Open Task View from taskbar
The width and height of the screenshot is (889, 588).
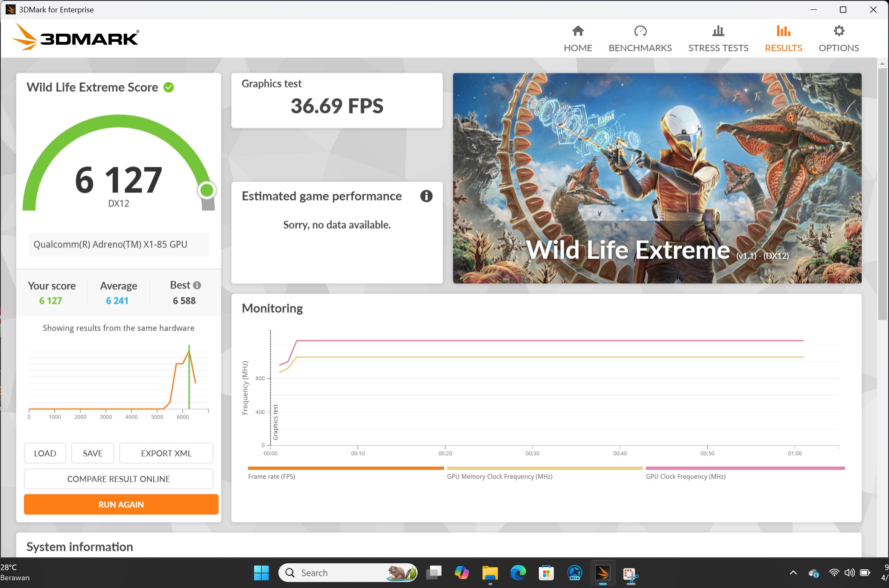pos(434,573)
